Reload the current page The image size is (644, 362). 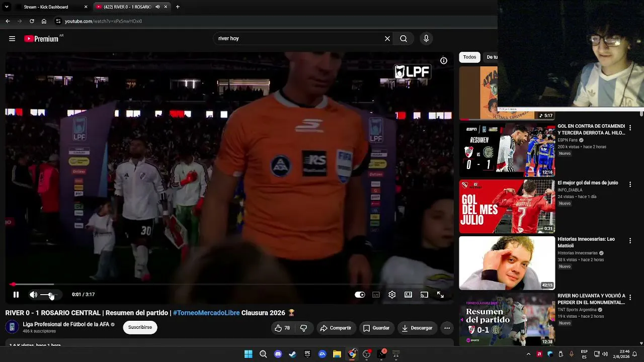[32, 21]
